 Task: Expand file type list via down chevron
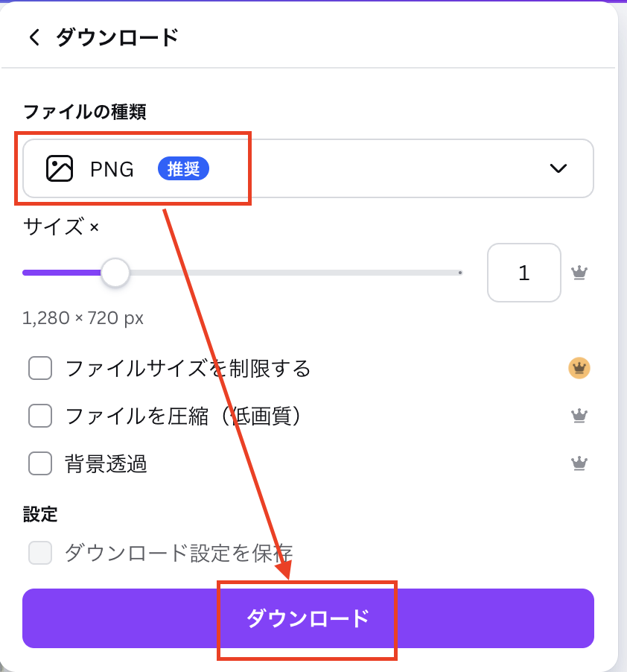pos(558,168)
